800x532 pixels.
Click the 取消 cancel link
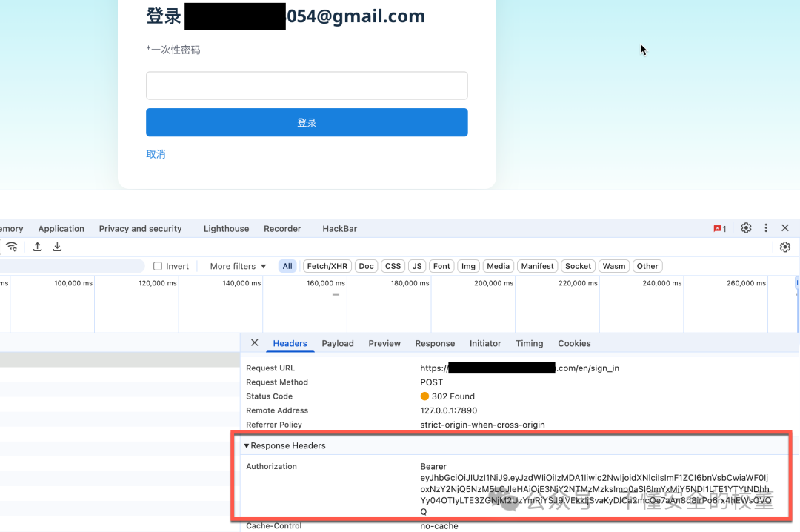click(156, 155)
